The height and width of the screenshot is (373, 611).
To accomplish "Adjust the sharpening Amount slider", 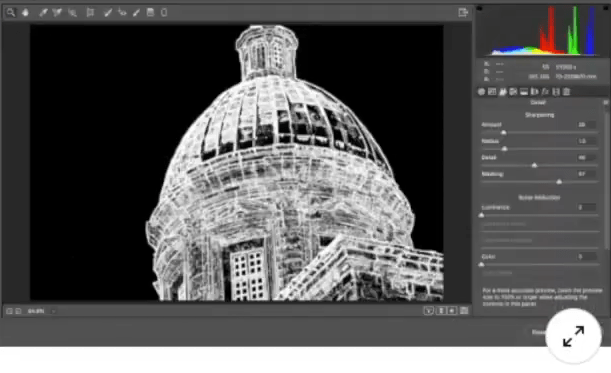I will coord(503,133).
